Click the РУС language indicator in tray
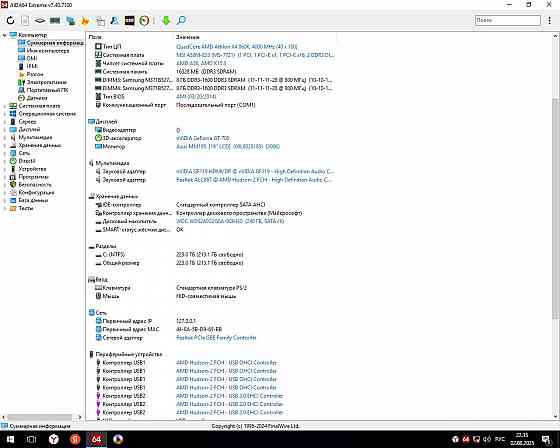 500,439
